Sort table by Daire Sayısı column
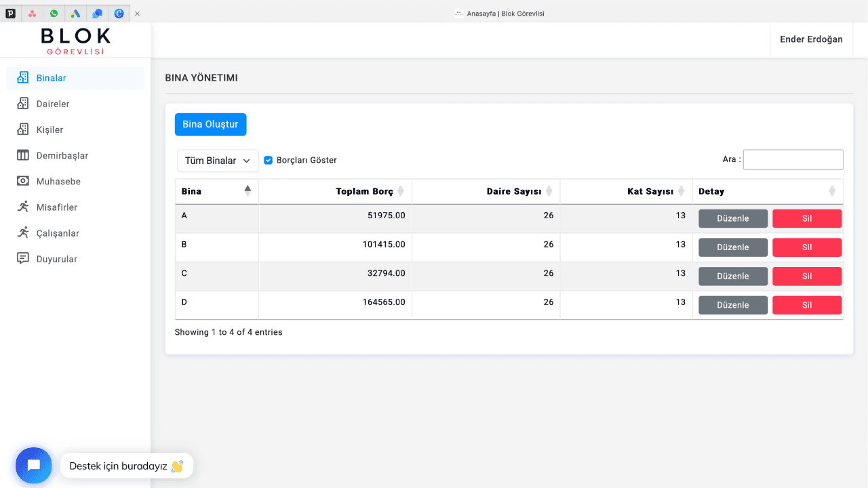The image size is (868, 488). [486, 191]
